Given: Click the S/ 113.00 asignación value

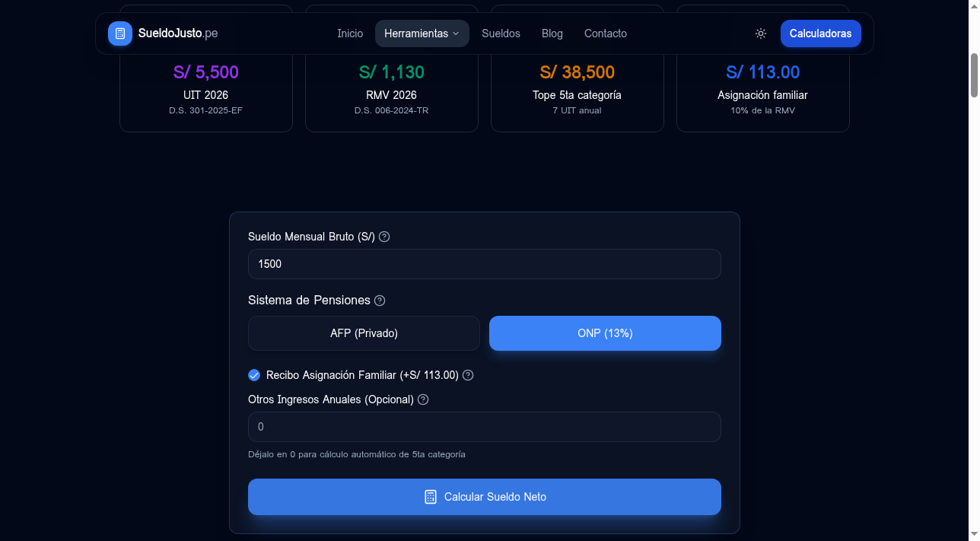Looking at the screenshot, I should click(x=763, y=72).
